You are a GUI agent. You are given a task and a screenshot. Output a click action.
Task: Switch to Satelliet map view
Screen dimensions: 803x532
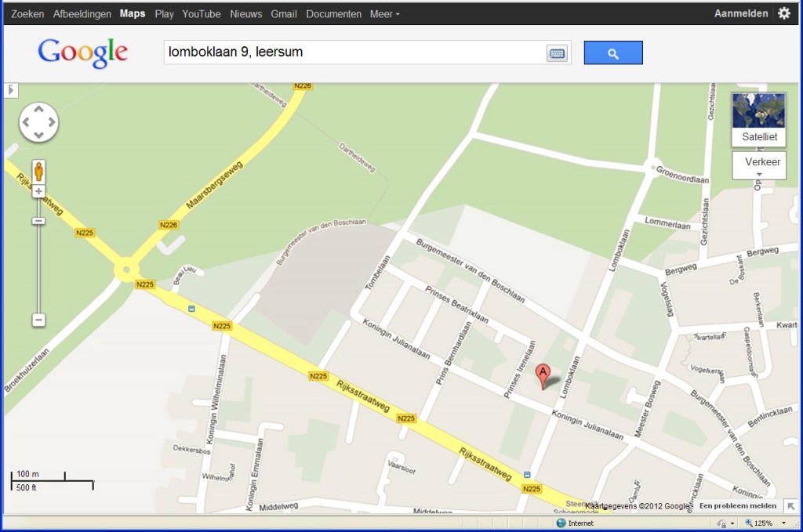[x=759, y=120]
